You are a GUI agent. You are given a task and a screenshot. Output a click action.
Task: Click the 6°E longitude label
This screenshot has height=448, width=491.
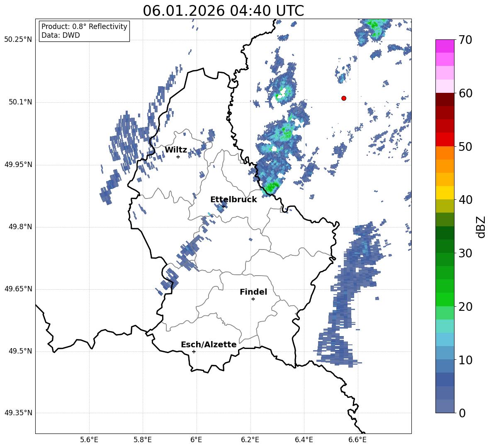[196, 440]
